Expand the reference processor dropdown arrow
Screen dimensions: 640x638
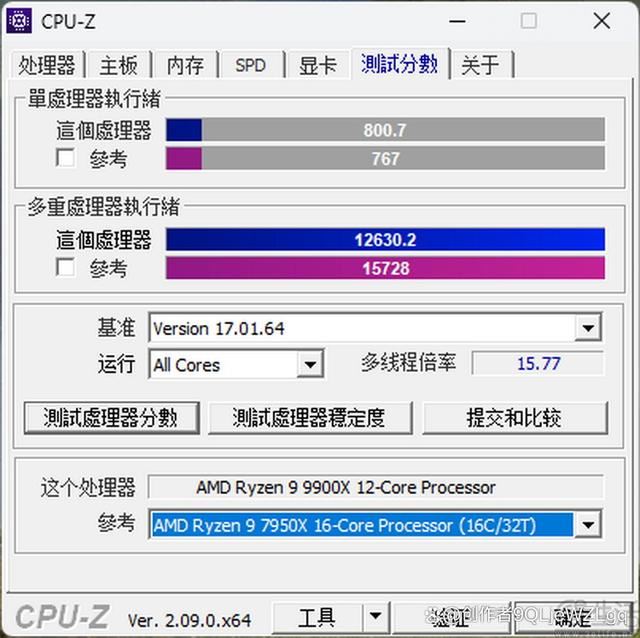point(588,524)
